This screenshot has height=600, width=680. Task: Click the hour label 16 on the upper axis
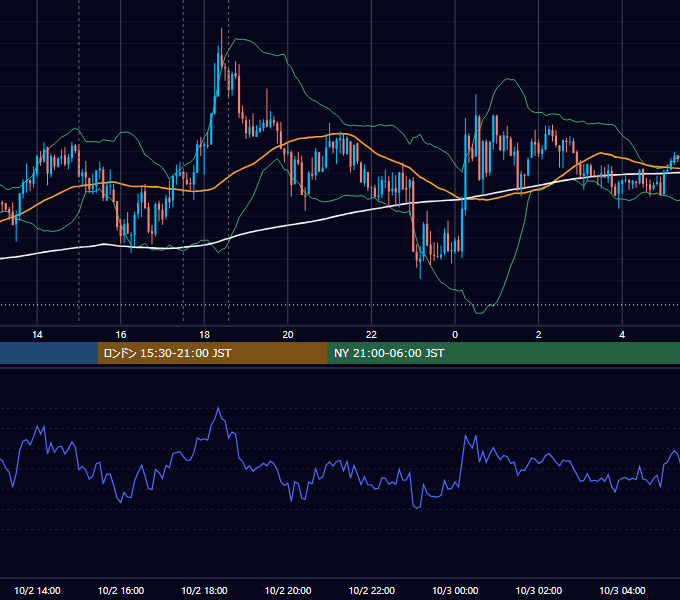121,335
